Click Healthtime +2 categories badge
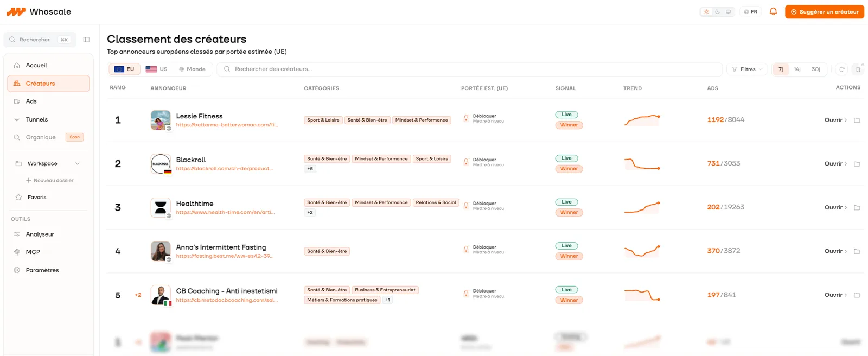This screenshot has width=868, height=356. pos(310,213)
